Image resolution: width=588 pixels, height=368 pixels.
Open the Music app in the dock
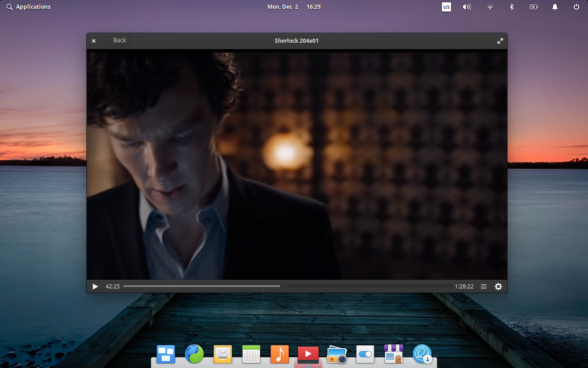(280, 354)
